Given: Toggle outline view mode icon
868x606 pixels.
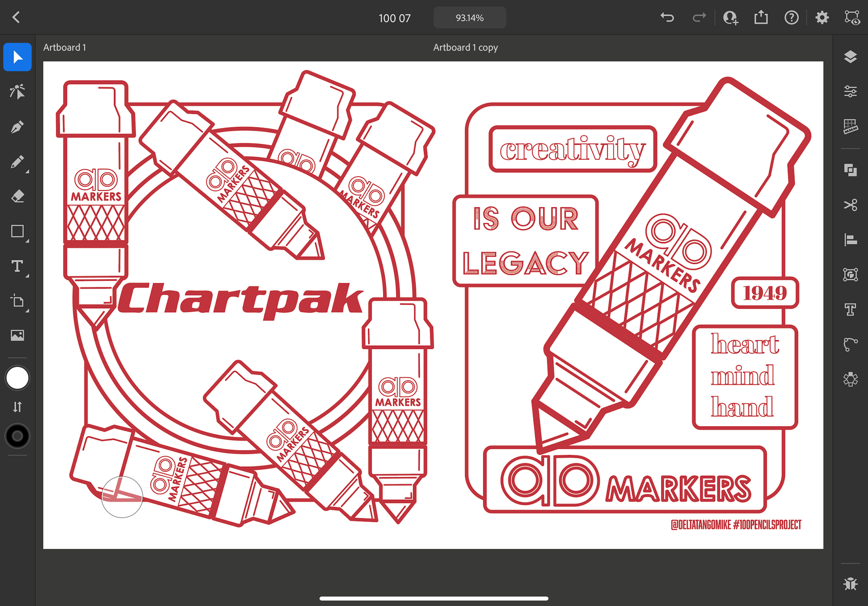Looking at the screenshot, I should 852,18.
